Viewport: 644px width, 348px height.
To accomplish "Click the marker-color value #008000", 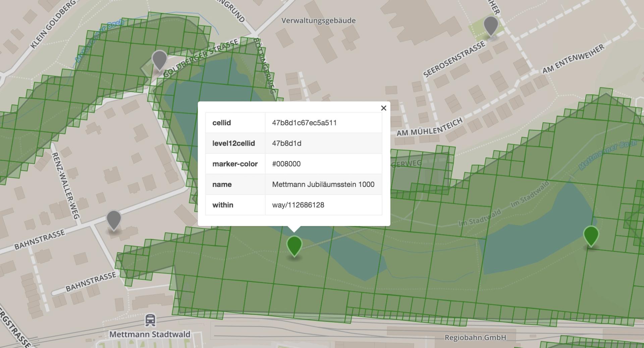I will click(x=286, y=164).
